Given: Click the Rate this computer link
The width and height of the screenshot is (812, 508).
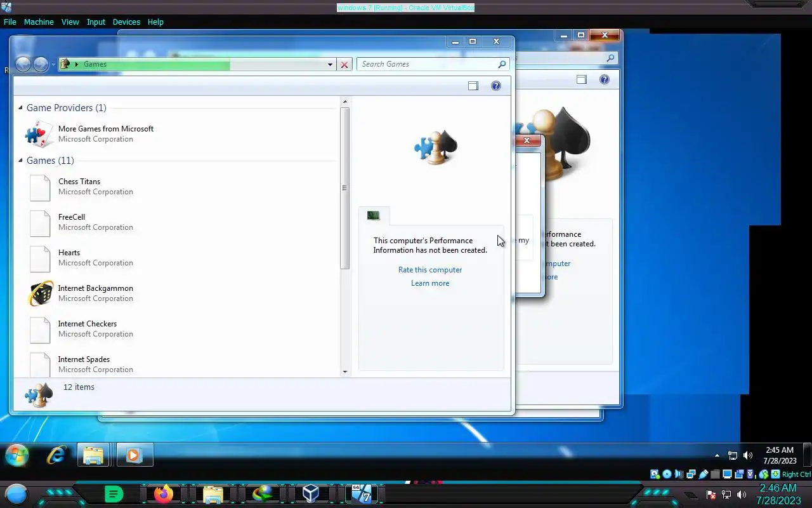Looking at the screenshot, I should click(430, 270).
